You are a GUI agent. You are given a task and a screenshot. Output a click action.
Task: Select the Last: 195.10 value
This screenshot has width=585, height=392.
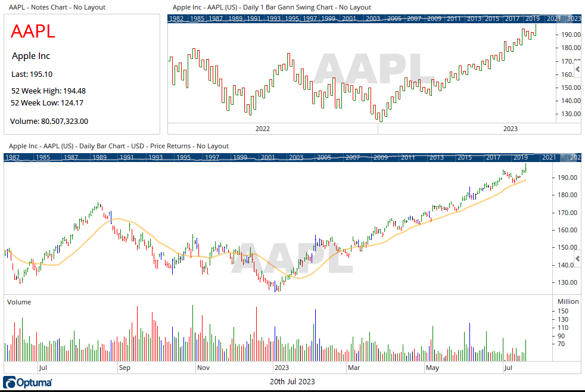(32, 74)
